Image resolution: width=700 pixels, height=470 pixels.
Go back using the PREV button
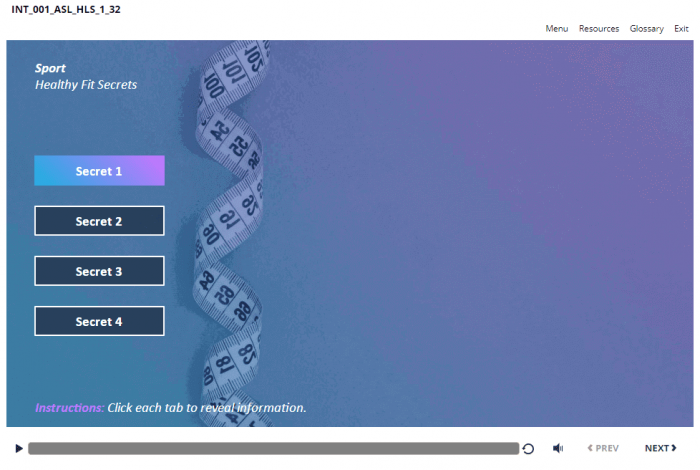tap(603, 449)
